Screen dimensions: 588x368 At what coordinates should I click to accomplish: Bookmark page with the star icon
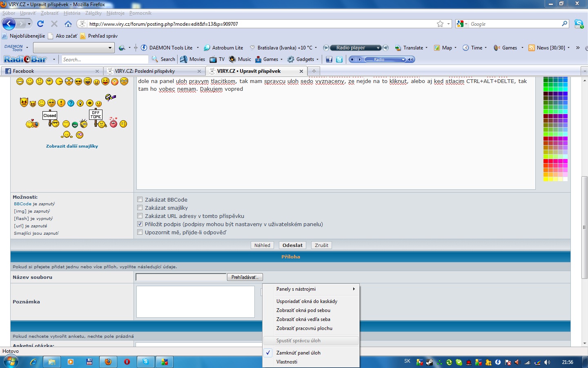(440, 24)
